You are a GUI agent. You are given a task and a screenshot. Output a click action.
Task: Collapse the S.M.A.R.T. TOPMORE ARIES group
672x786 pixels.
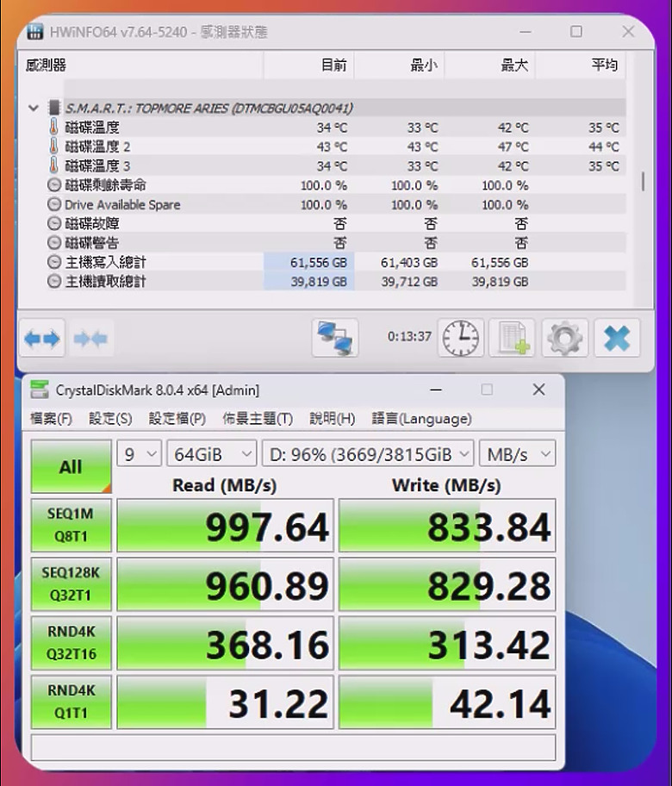(34, 108)
